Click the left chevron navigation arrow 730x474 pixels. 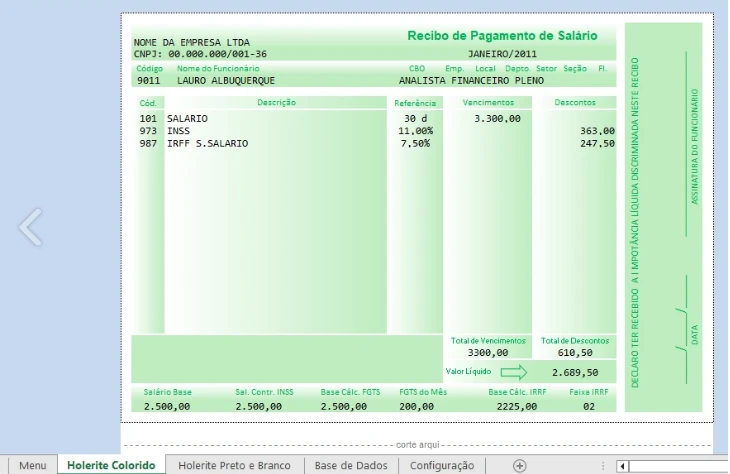point(31,228)
